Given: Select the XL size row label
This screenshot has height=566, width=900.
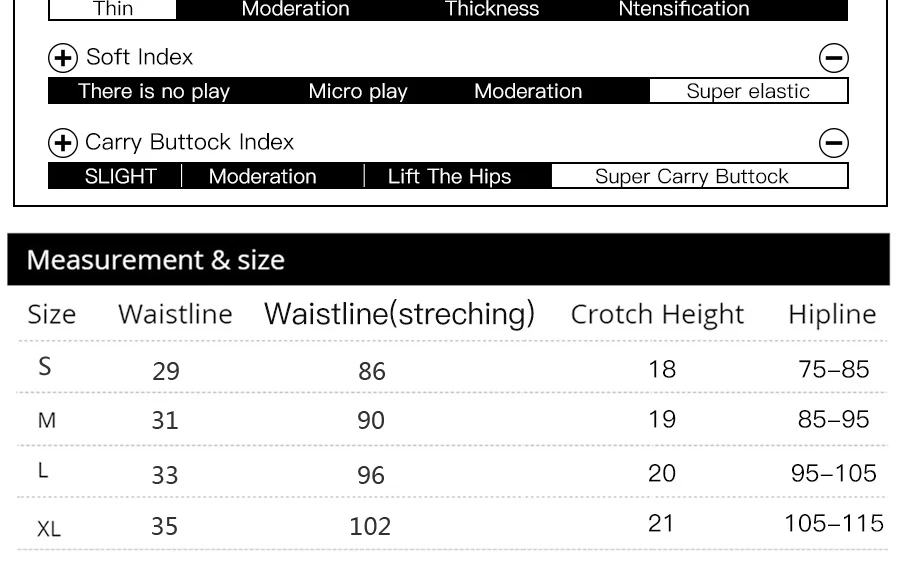Looking at the screenshot, I should (49, 529).
